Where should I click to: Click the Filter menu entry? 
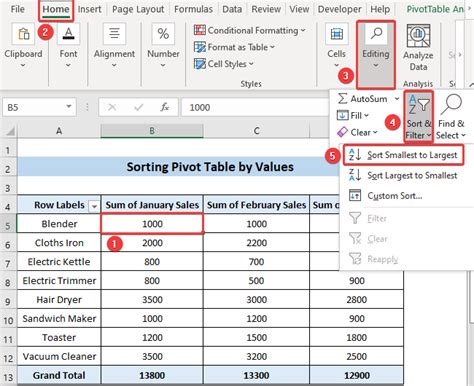(x=377, y=219)
